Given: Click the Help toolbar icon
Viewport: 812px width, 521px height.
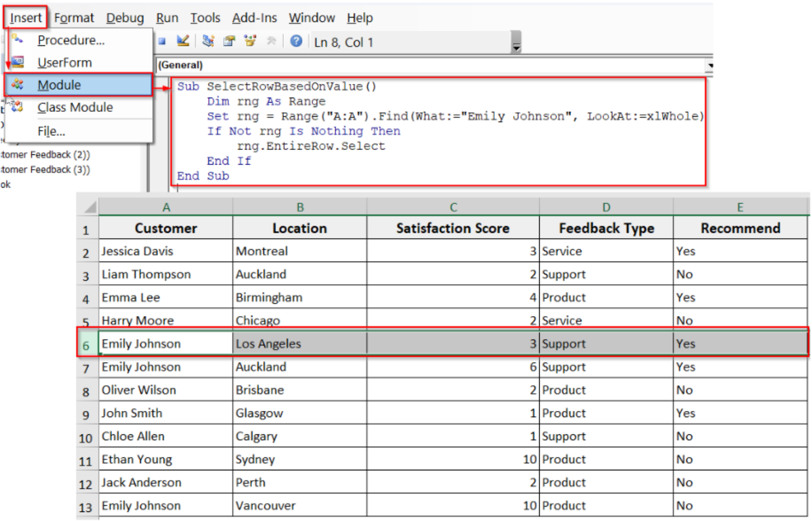Looking at the screenshot, I should click(297, 41).
